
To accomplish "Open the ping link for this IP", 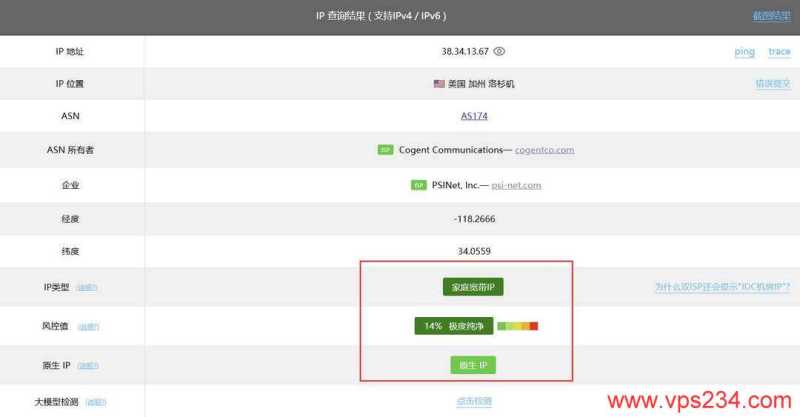I will tap(744, 52).
